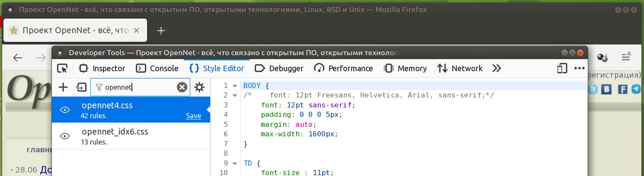Click the 'регистрация' link on the page
Image resolution: width=644 pixels, height=176 pixels.
click(613, 75)
